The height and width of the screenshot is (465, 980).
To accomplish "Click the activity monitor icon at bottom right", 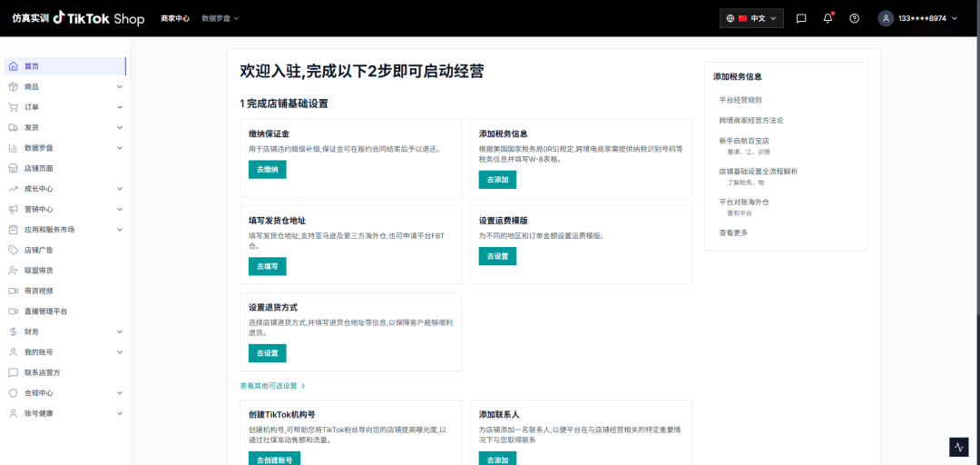I will click(x=959, y=447).
